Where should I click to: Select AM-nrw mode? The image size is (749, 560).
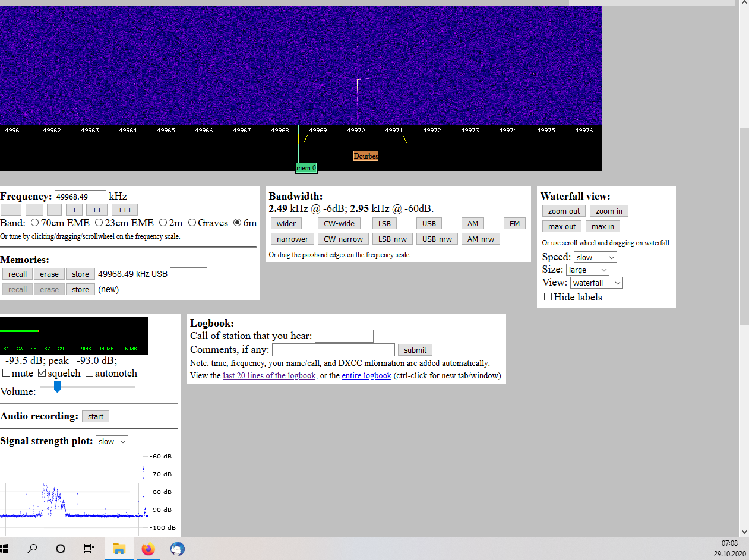(x=481, y=239)
